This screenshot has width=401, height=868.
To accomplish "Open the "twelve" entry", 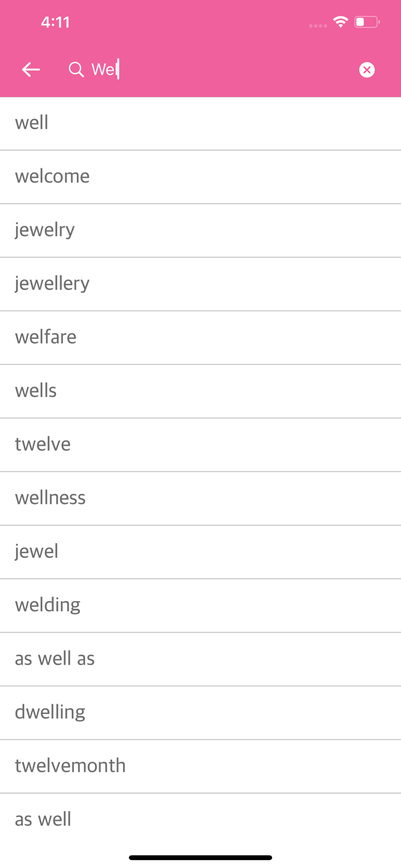I will click(x=200, y=445).
